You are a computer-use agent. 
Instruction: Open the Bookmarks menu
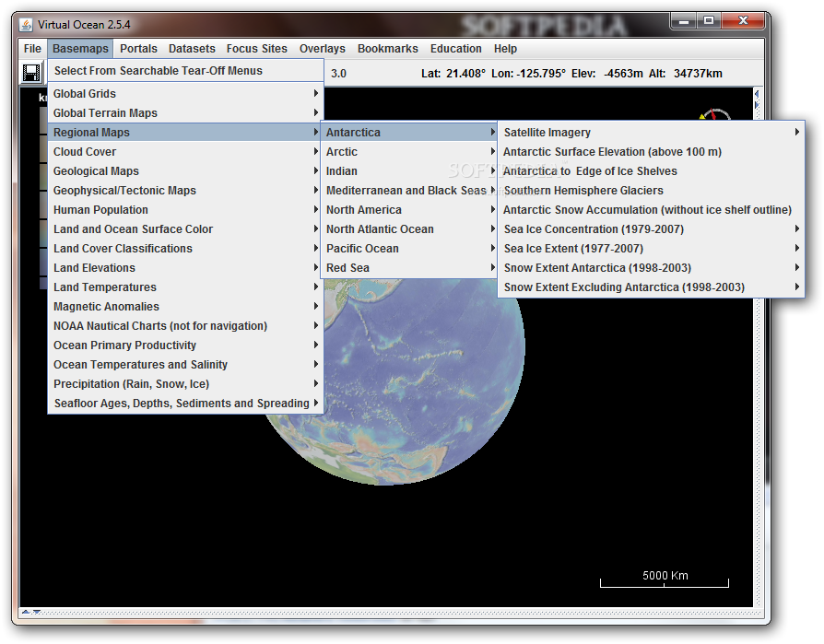pyautogui.click(x=388, y=49)
